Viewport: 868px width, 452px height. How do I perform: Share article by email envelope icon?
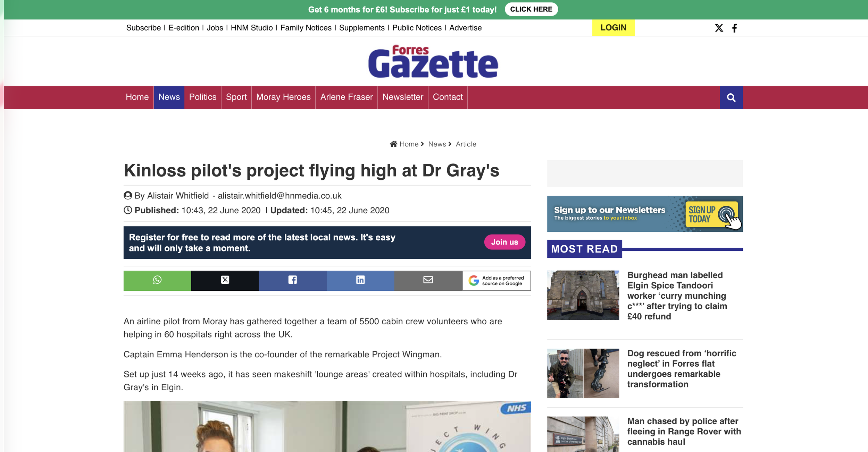(428, 280)
